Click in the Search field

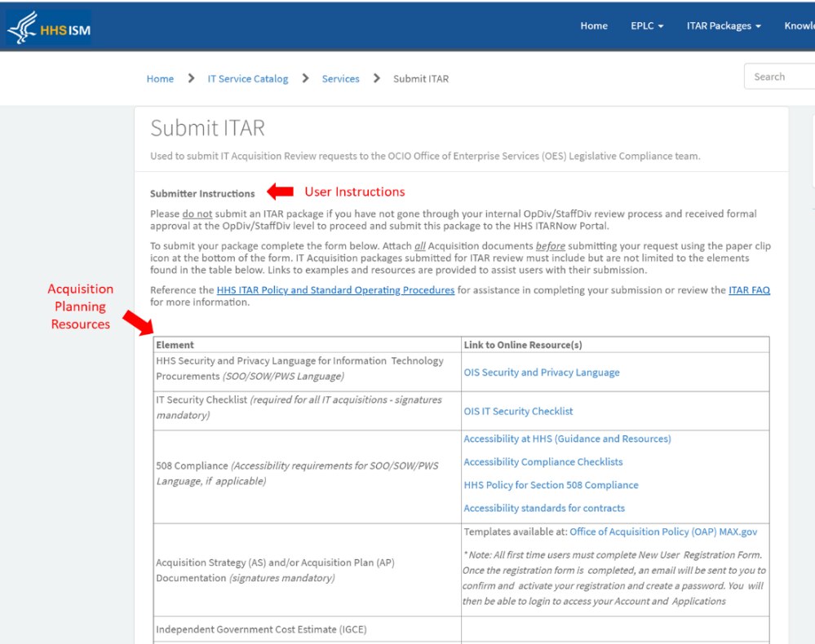[x=779, y=77]
